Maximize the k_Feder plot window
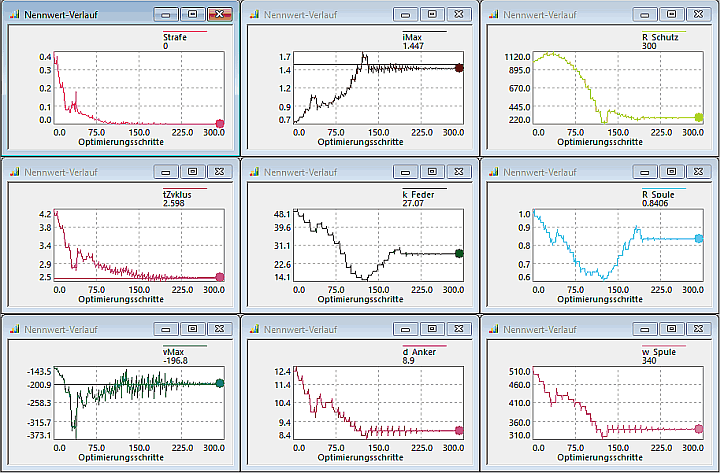720x473 pixels. click(x=431, y=171)
